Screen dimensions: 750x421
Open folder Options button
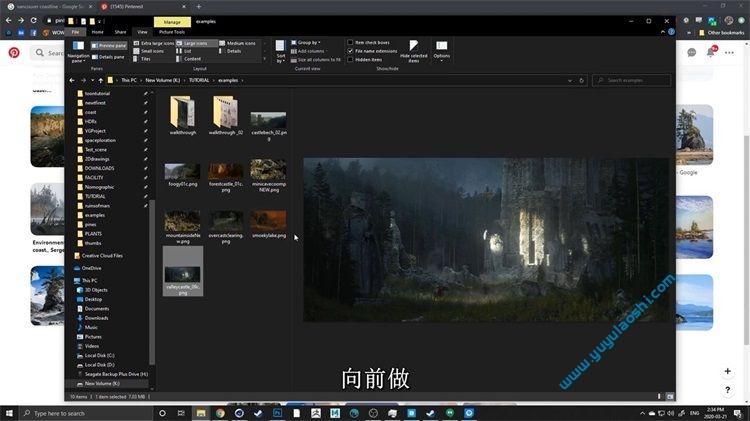[x=441, y=51]
